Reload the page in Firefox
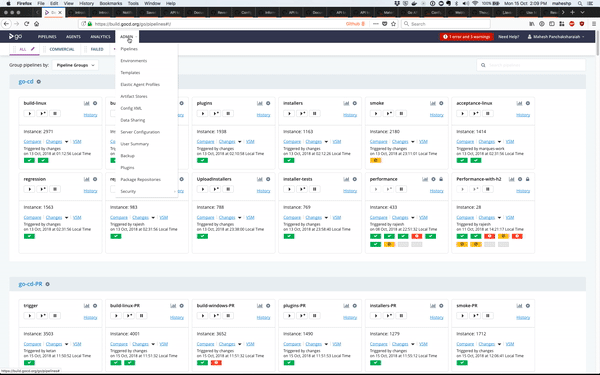600x375 pixels. 26,24
